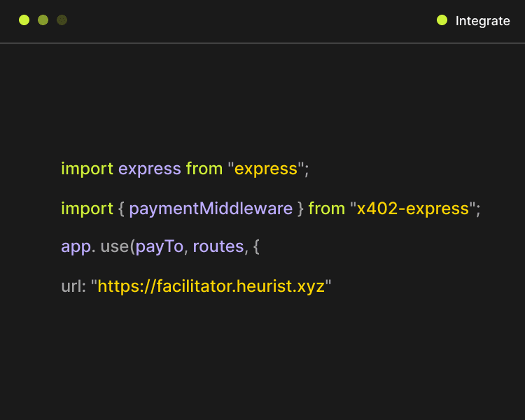
Task: Click the import keyword on the second line
Action: (x=87, y=209)
